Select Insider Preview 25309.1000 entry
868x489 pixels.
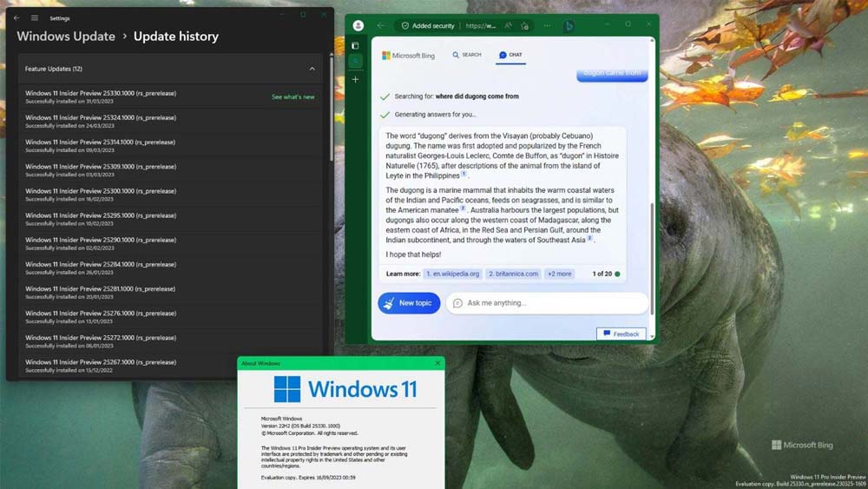click(170, 170)
